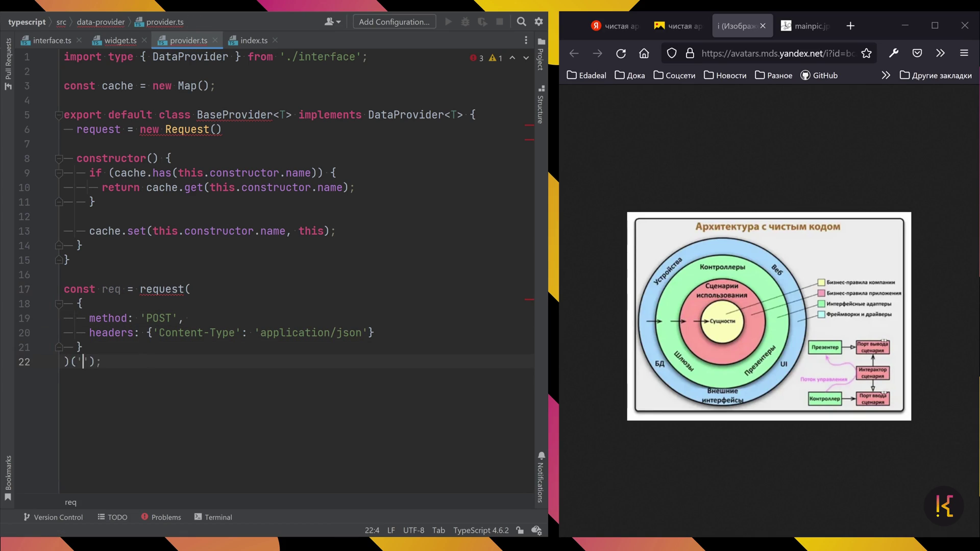Select the provider.ts editor tab
The height and width of the screenshot is (551, 980).
point(188,40)
